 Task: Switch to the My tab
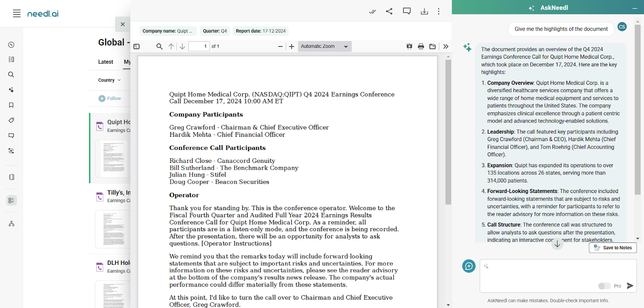(x=127, y=62)
